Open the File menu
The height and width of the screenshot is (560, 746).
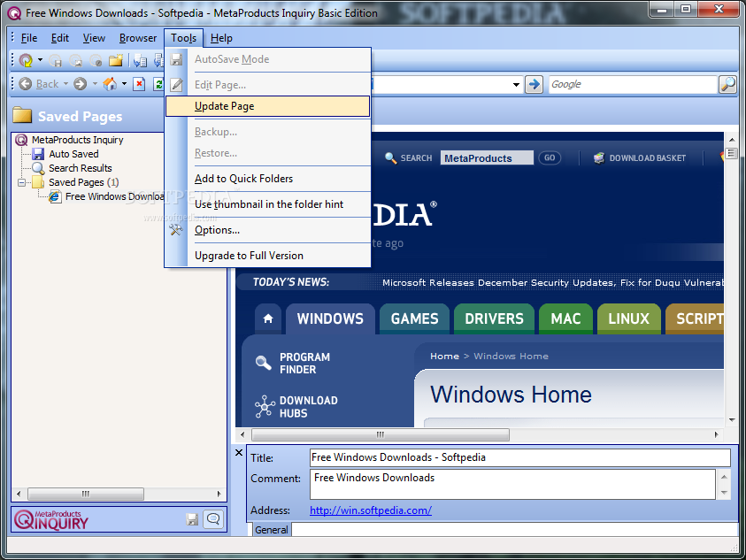click(29, 38)
